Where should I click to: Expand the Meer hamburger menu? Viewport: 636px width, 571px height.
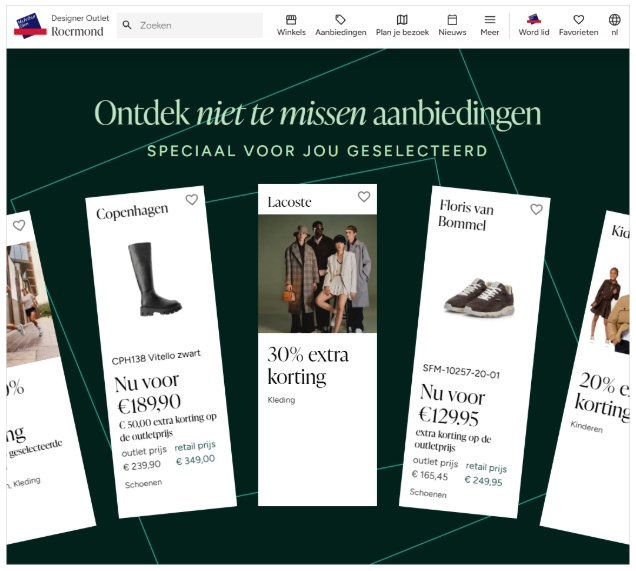[x=490, y=25]
